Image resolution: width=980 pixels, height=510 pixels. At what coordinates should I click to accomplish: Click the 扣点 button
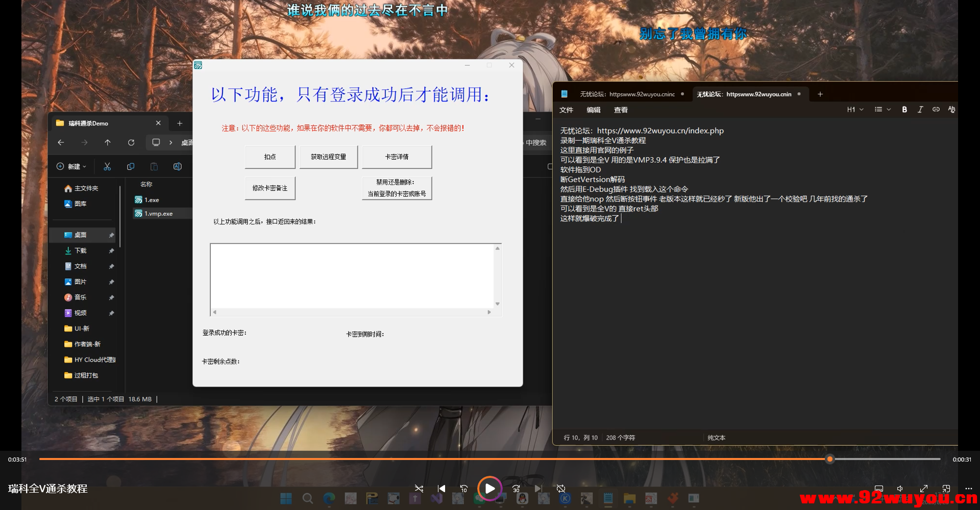tap(269, 157)
